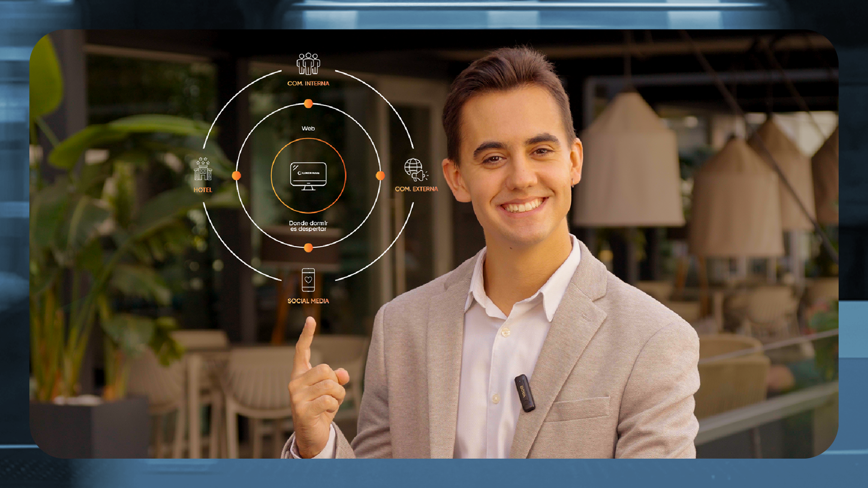
Task: Select the COM. INTERNA label
Action: point(308,84)
